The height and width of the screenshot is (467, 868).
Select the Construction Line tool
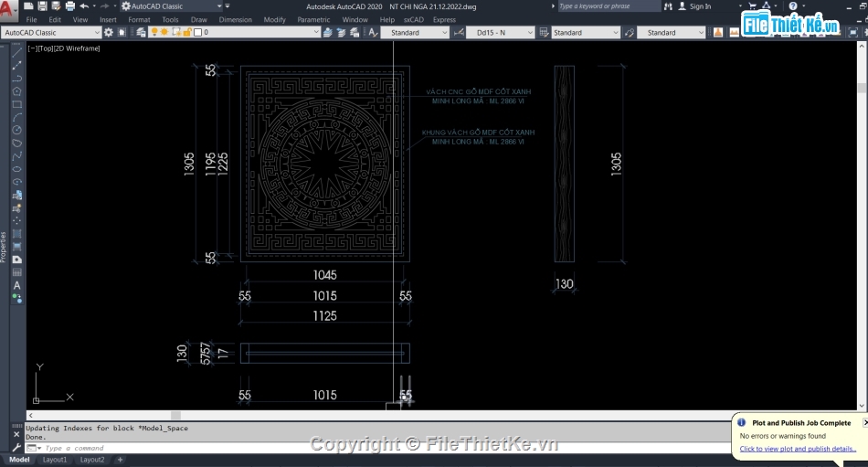(17, 66)
